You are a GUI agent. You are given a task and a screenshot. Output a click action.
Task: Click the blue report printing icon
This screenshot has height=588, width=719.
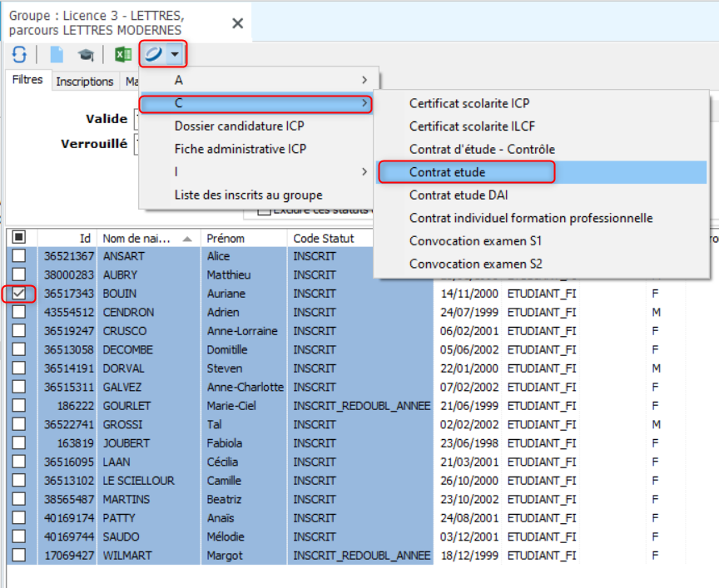[x=153, y=55]
